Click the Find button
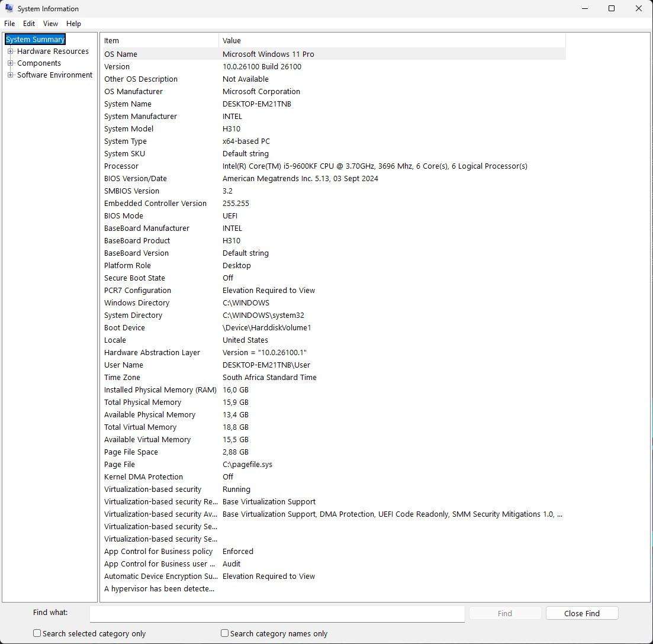 pos(504,613)
